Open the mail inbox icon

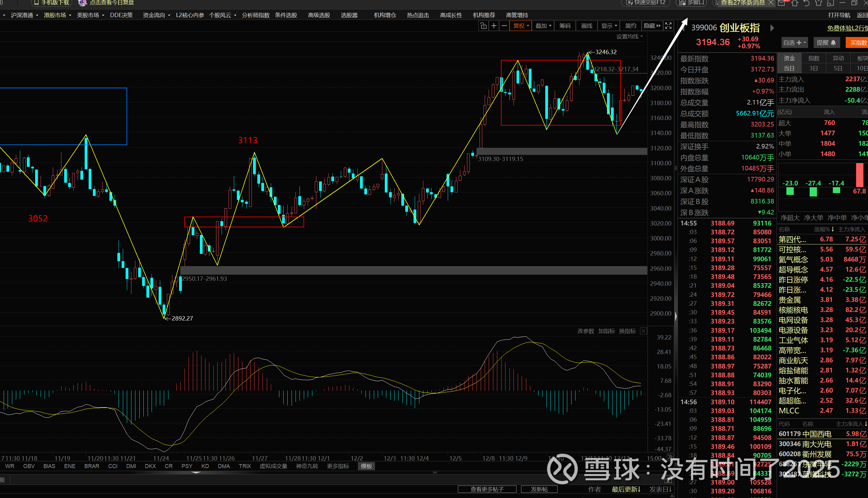point(781,3)
